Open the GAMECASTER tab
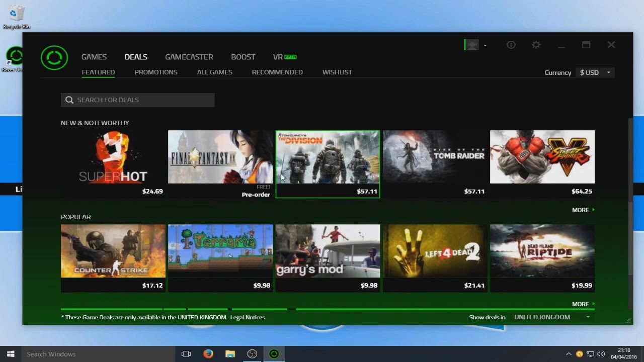 189,57
